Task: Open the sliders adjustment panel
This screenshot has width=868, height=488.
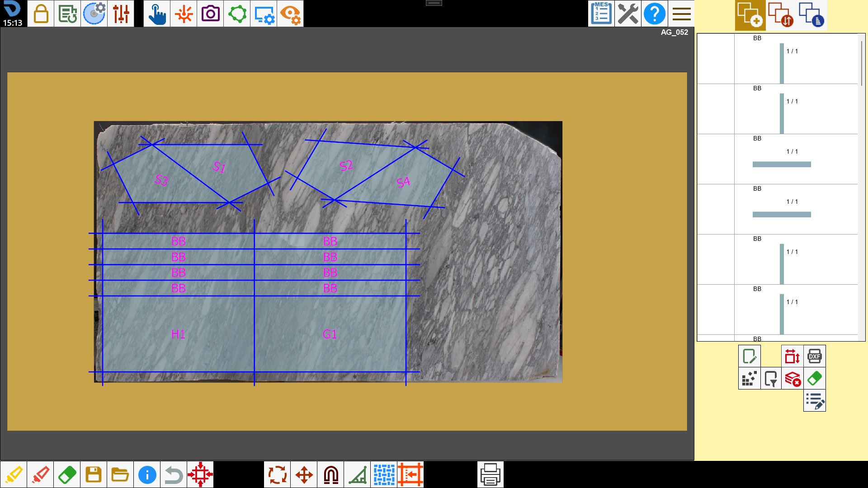Action: (121, 14)
